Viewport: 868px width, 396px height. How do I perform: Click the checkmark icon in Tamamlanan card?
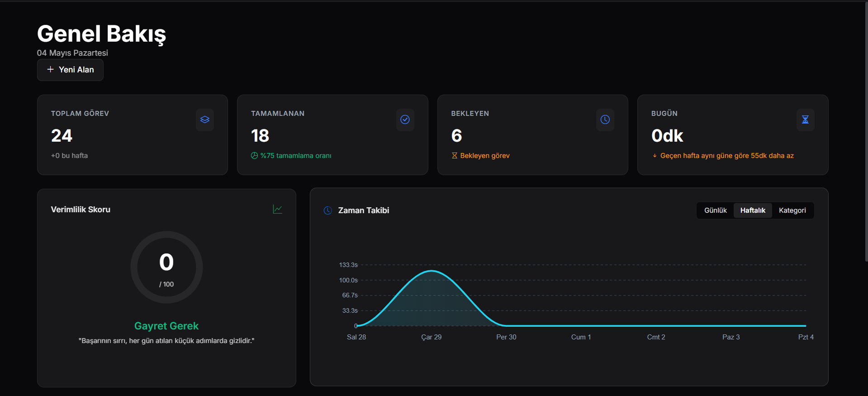point(405,119)
